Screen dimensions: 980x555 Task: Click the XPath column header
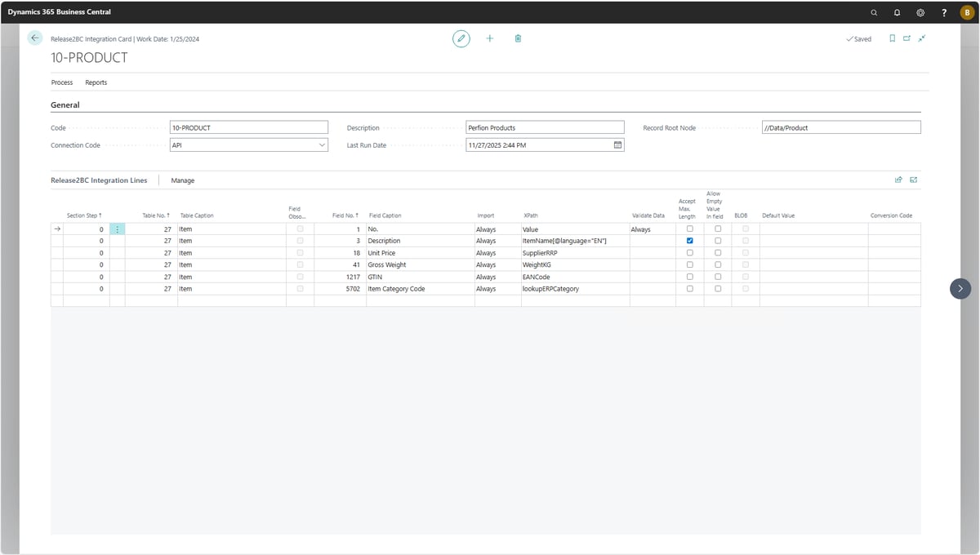531,215
